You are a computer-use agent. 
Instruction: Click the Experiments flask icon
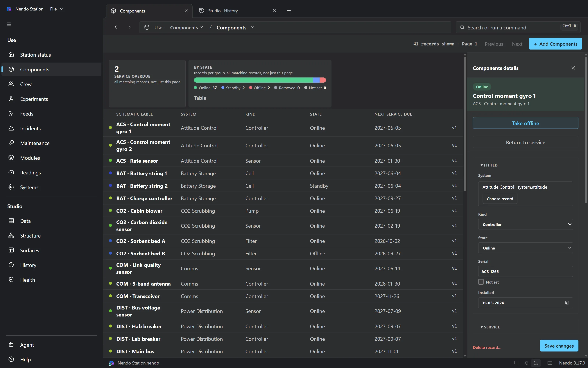(11, 99)
